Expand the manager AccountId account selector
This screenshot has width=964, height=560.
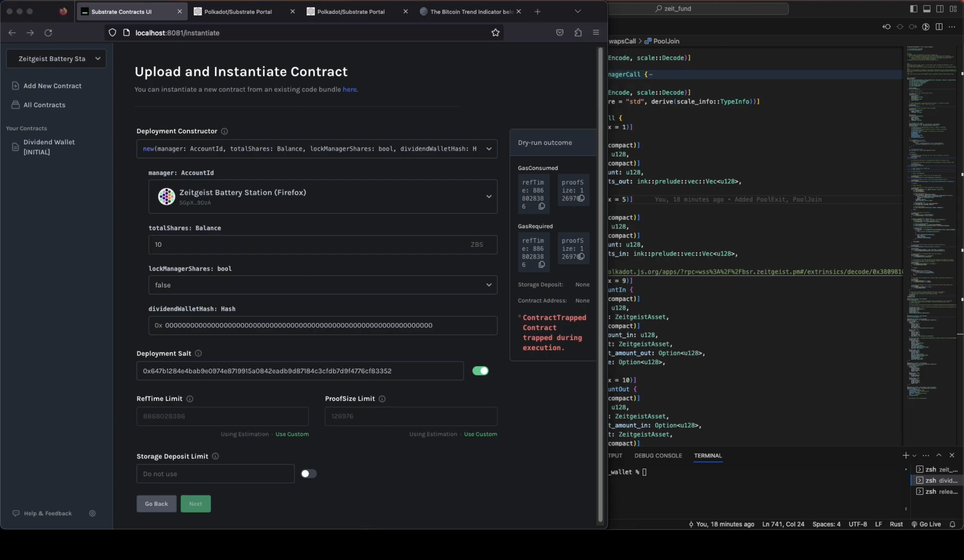click(x=322, y=197)
